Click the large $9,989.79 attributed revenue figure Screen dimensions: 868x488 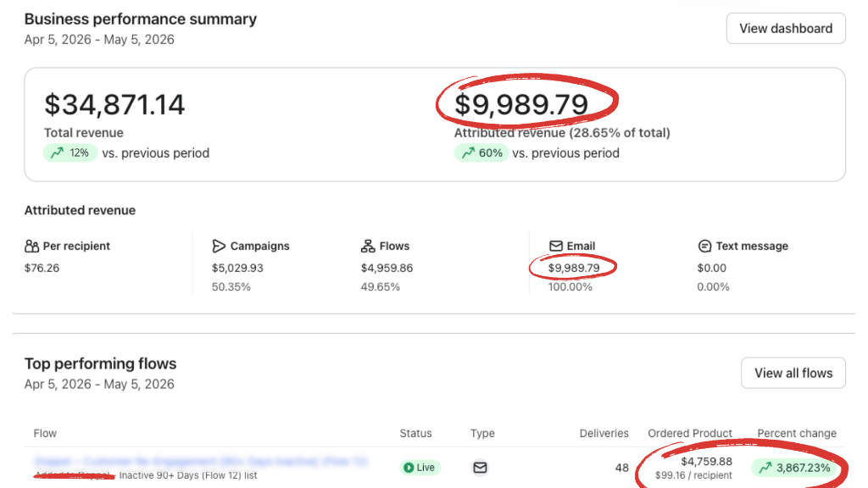(x=521, y=104)
